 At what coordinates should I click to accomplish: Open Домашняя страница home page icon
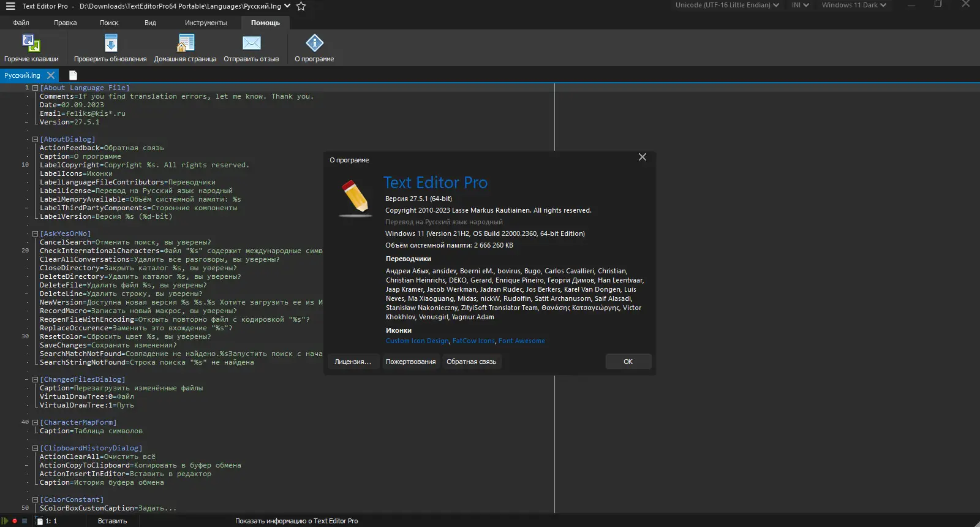(x=185, y=44)
